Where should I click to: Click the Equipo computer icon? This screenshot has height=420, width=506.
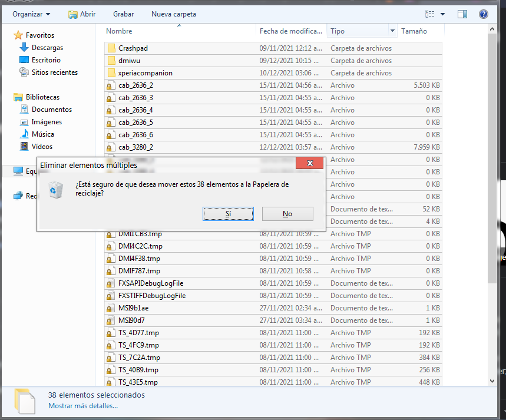click(18, 171)
